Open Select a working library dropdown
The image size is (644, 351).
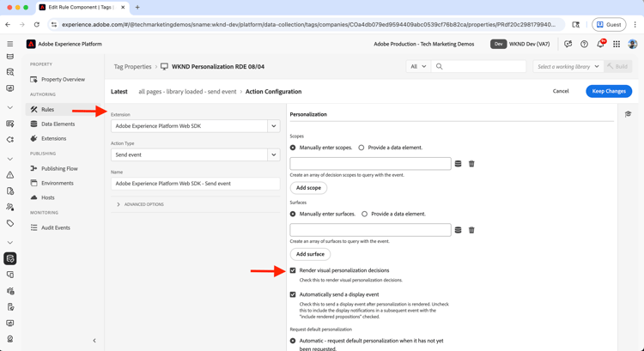pos(568,66)
